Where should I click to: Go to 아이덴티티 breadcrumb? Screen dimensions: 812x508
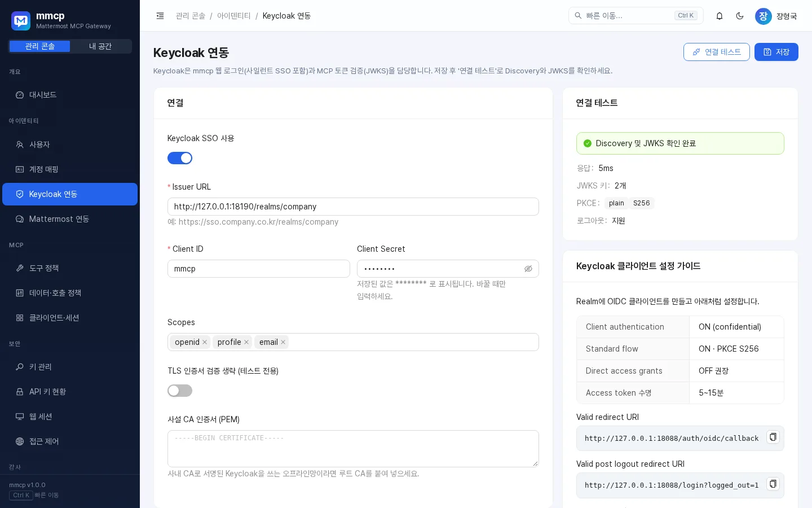[234, 16]
